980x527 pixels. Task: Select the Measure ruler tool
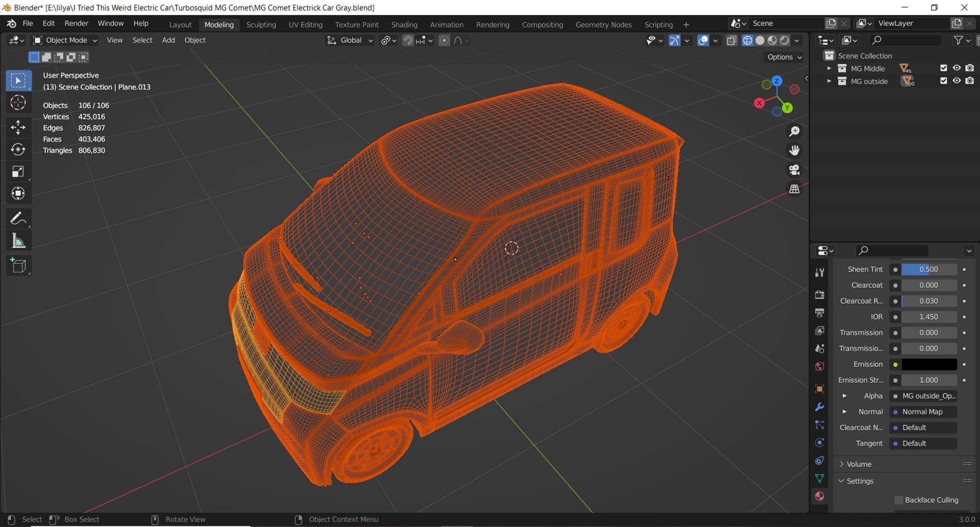tap(18, 241)
